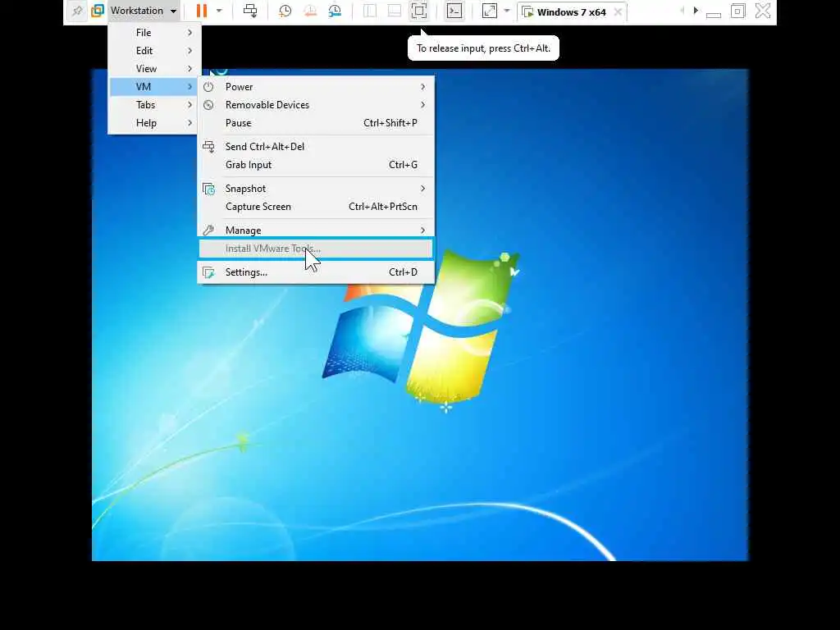This screenshot has height=630, width=840.
Task: Open the snapshot manager toolbar icon
Action: (335, 11)
